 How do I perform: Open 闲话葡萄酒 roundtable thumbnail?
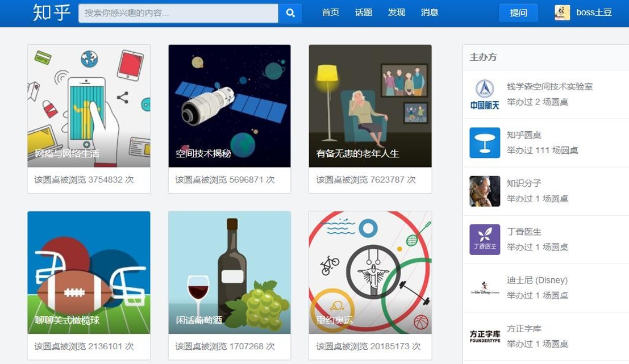230,273
